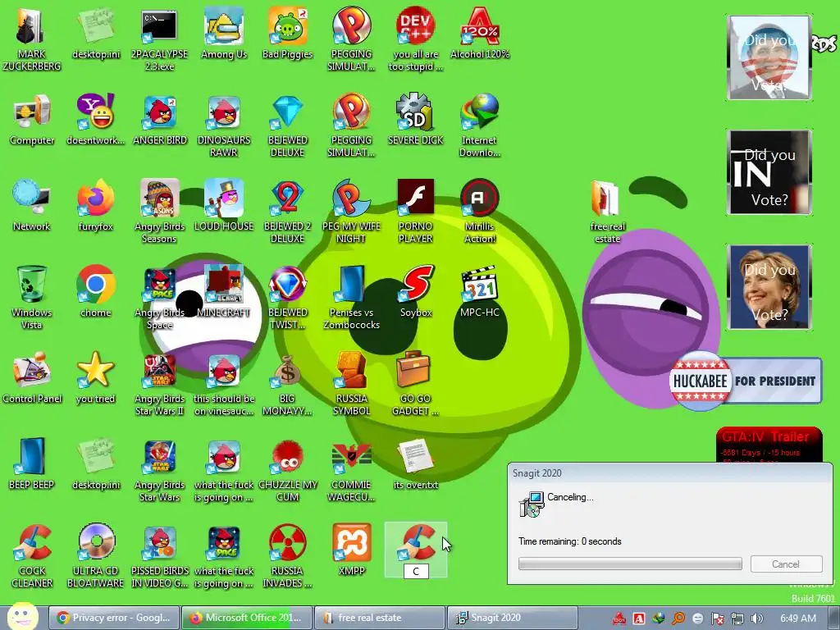Click the DINOSAURS RAWR icon
Viewport: 840px width, 630px height.
(x=223, y=126)
